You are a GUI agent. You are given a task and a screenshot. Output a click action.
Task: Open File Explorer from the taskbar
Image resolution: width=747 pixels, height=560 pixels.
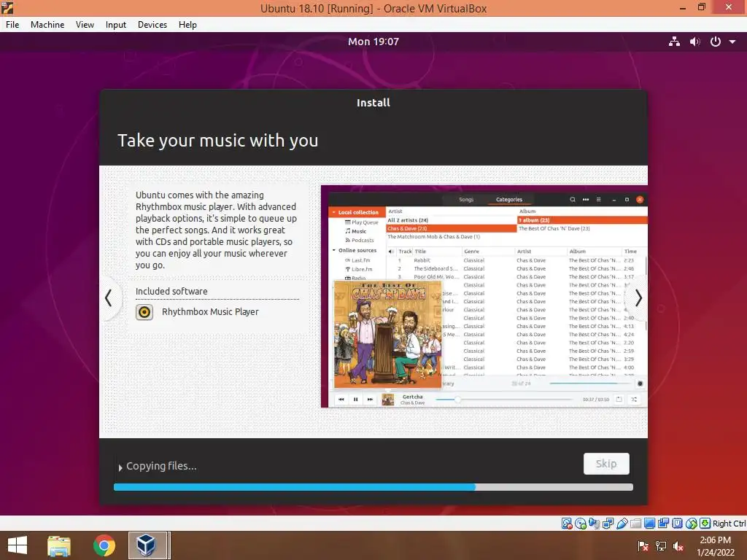click(x=59, y=545)
